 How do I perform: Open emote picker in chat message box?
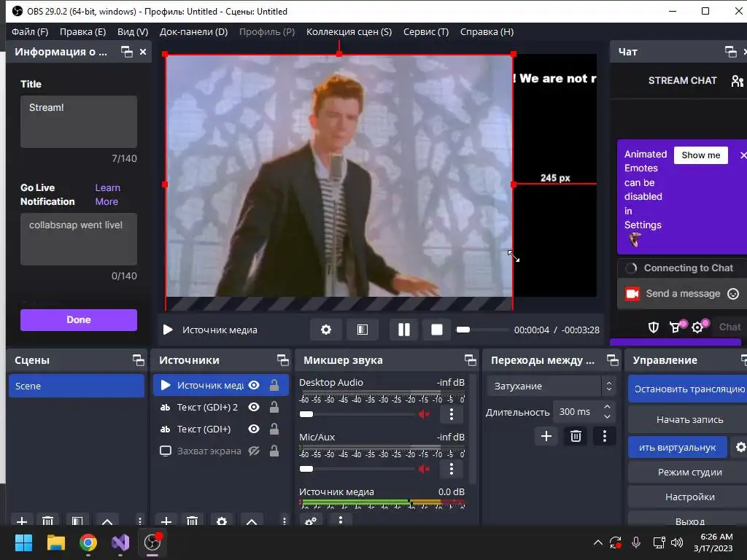(733, 294)
